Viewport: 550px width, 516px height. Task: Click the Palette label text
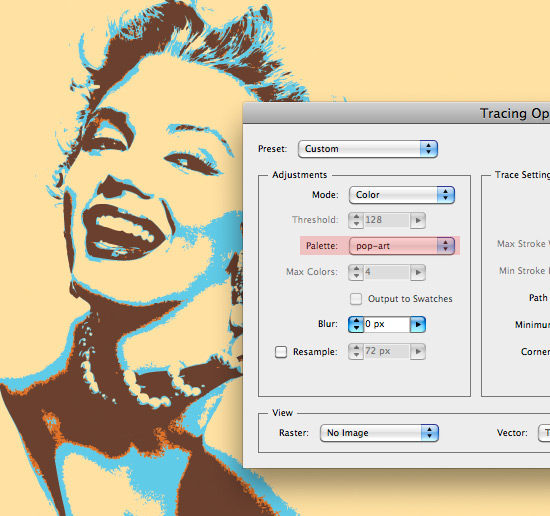pos(322,246)
